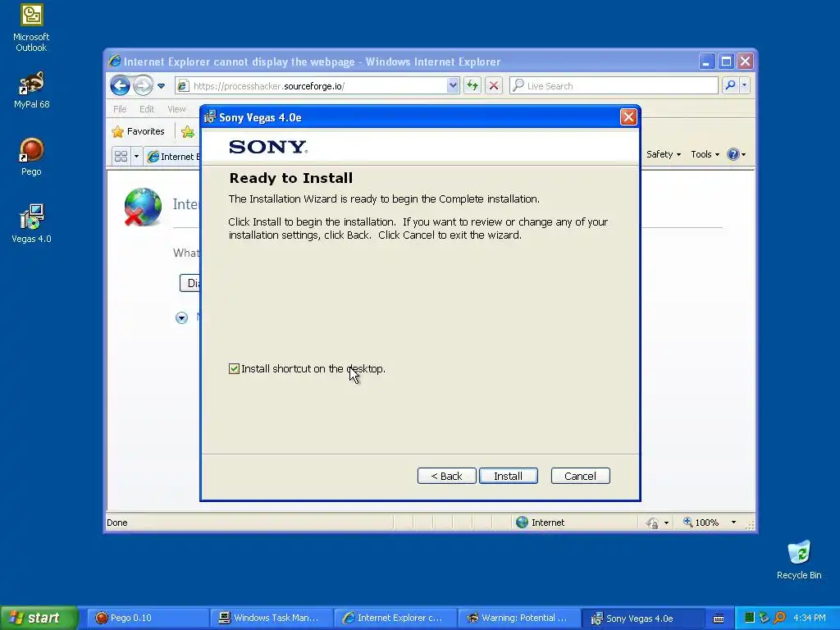Click the Internet Explorer Forward arrow

pos(143,85)
